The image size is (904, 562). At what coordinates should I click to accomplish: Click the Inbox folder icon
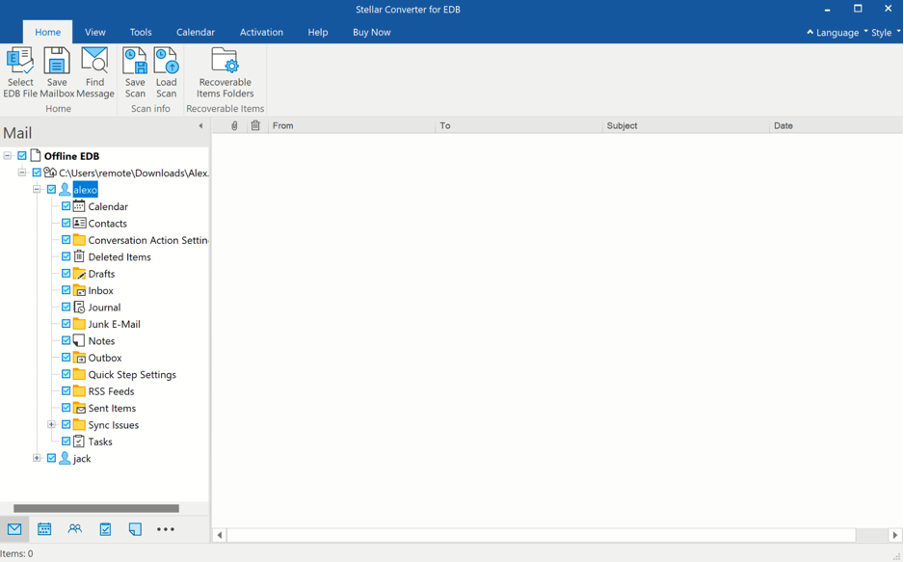80,290
